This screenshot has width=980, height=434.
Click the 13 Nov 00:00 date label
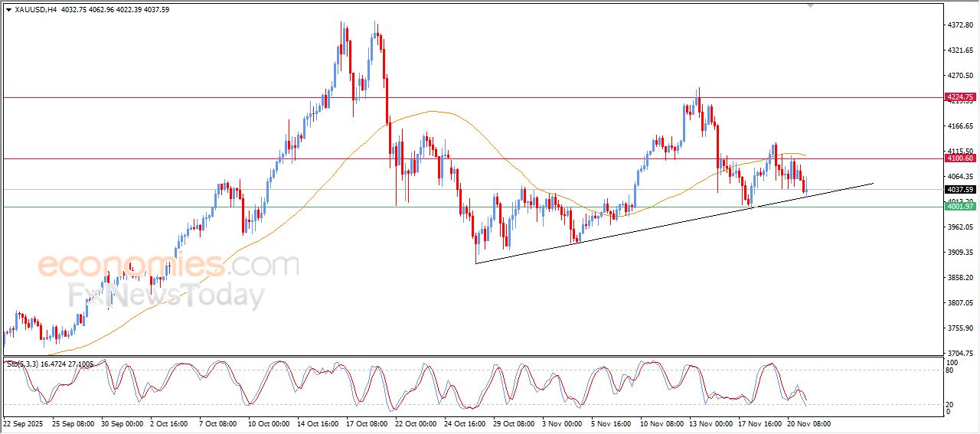click(x=710, y=423)
